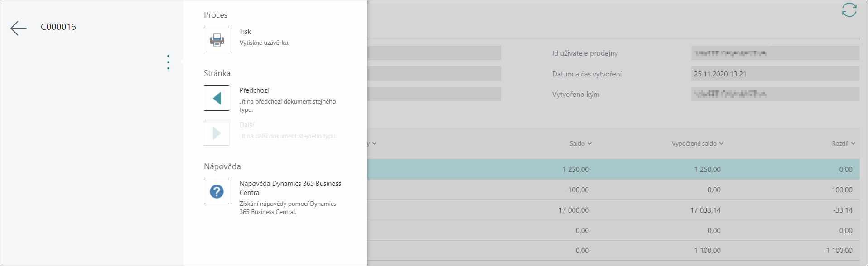This screenshot has width=868, height=266.
Task: Select the highlighted row with 1 250,00
Action: point(613,169)
